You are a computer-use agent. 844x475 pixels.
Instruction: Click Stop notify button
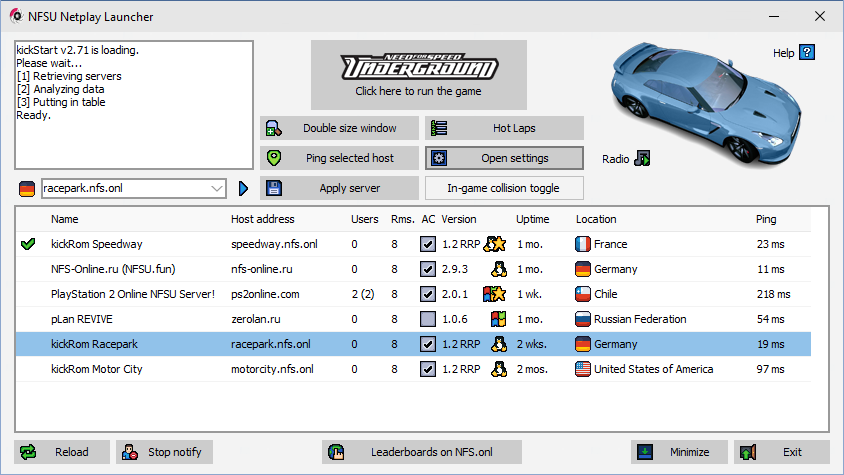click(x=164, y=452)
